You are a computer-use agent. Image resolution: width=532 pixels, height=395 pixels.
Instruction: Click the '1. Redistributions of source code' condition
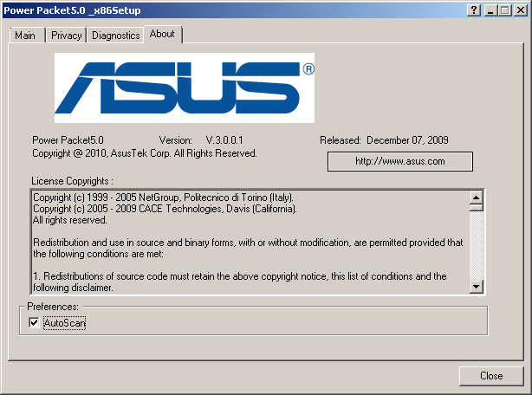point(239,282)
